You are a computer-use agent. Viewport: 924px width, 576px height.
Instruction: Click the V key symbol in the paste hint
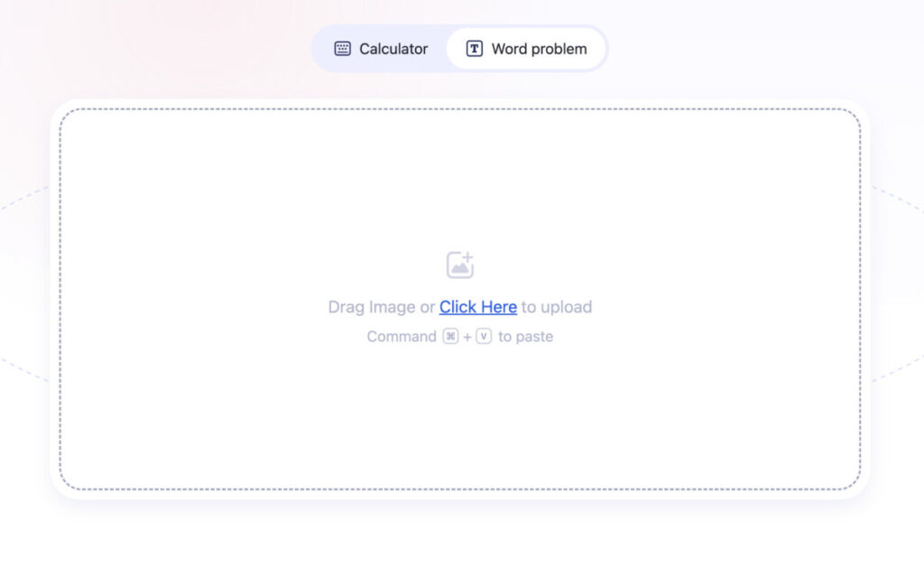pos(484,337)
